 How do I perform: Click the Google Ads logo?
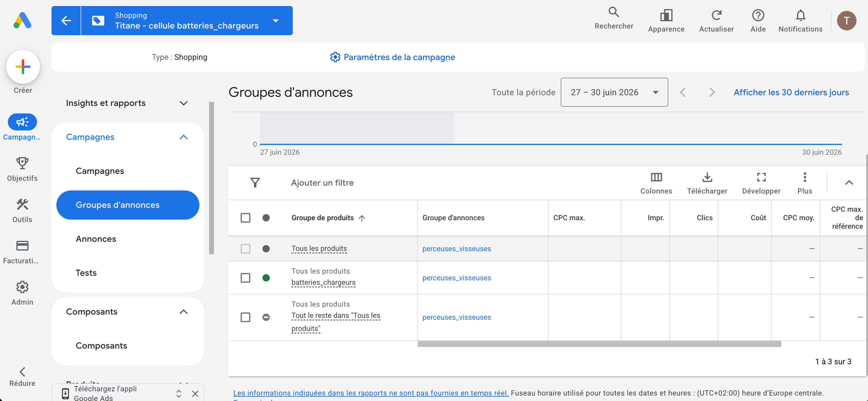(x=22, y=21)
